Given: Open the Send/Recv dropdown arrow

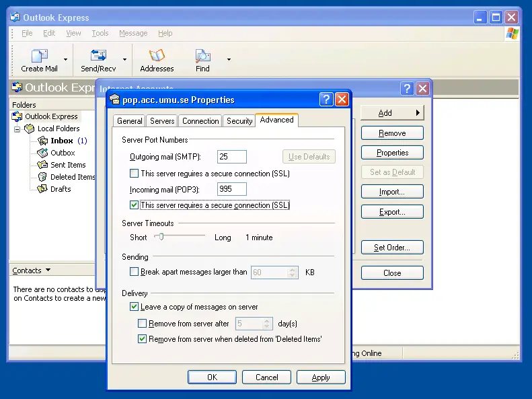Looking at the screenshot, I should 125,59.
